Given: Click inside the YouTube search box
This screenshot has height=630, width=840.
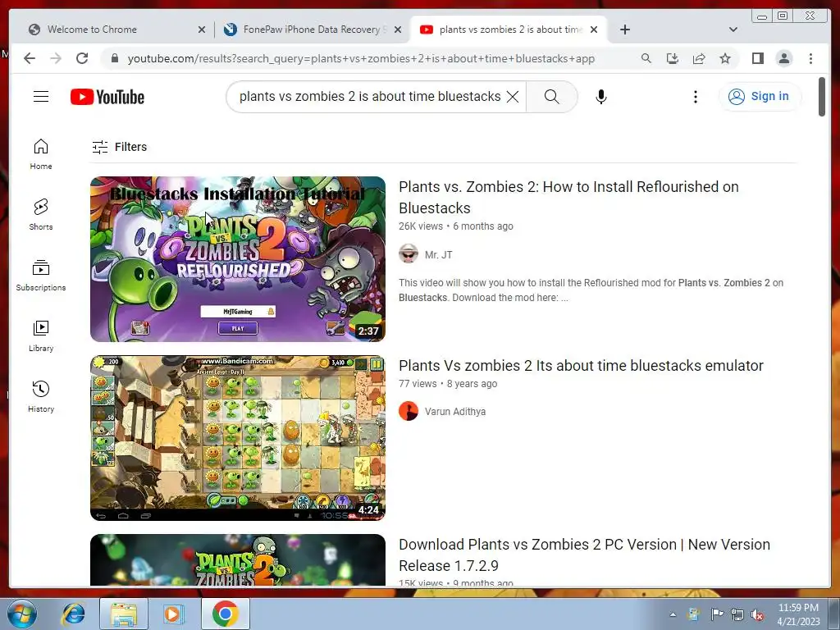Looking at the screenshot, I should 370,97.
